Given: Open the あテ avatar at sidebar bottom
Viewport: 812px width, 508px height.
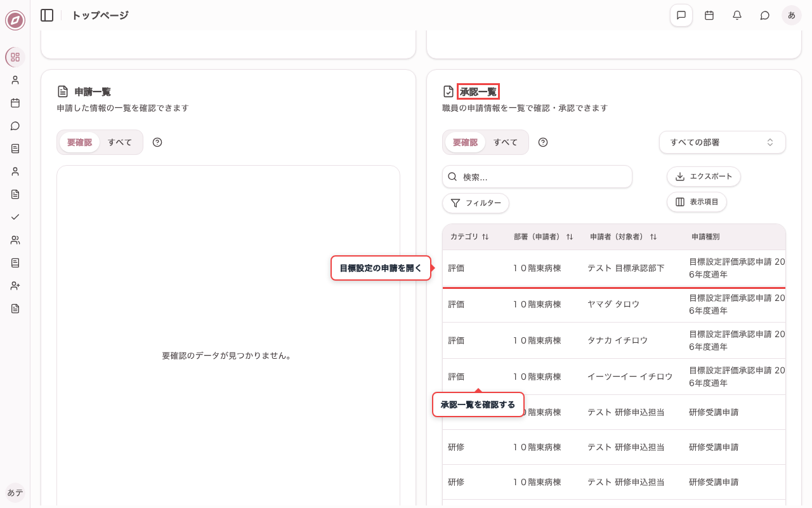Looking at the screenshot, I should (x=15, y=493).
